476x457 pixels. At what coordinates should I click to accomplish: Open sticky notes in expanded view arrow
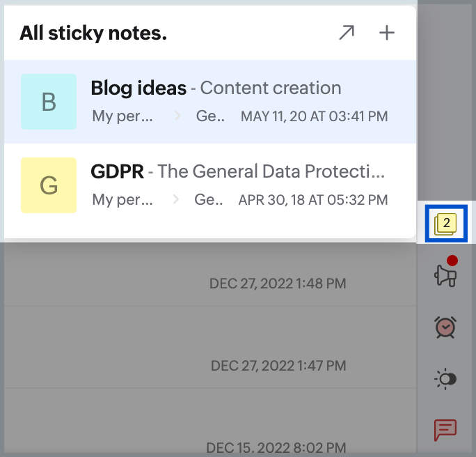[347, 33]
